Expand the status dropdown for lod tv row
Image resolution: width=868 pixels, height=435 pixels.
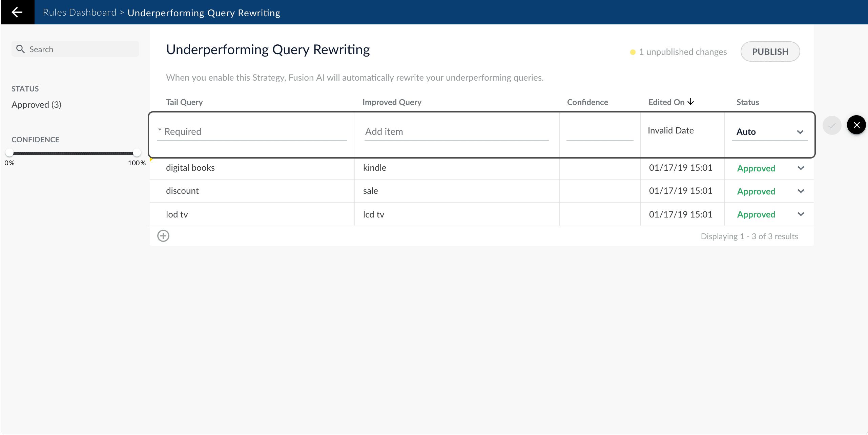click(801, 214)
